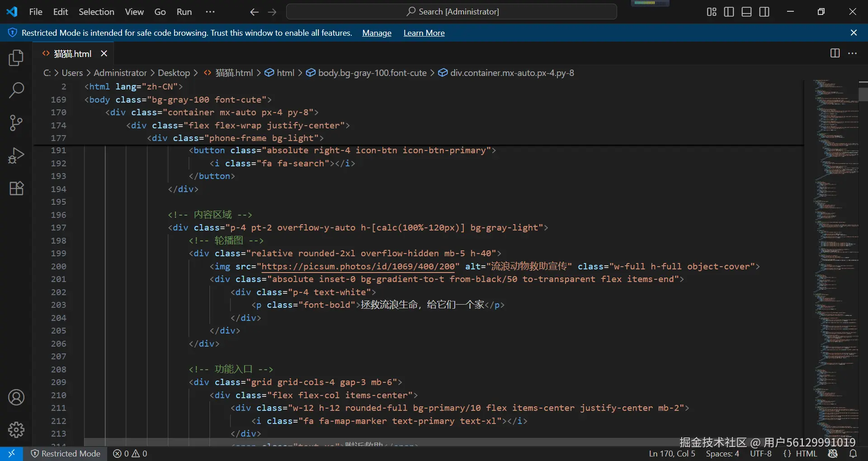Toggle the bottom panel layout button
This screenshot has height=461, width=868.
(746, 12)
